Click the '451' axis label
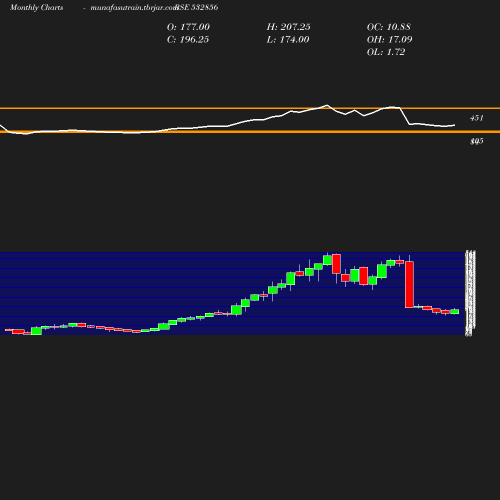 click(477, 118)
